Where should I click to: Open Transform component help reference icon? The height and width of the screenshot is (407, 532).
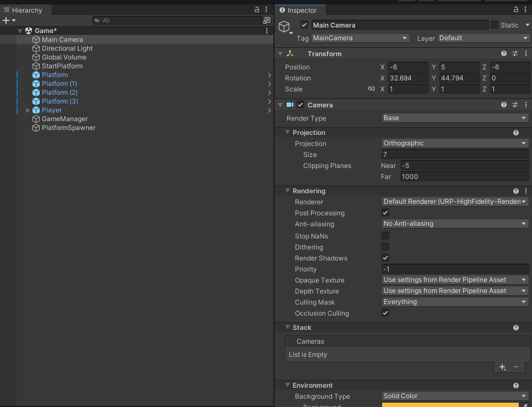504,54
